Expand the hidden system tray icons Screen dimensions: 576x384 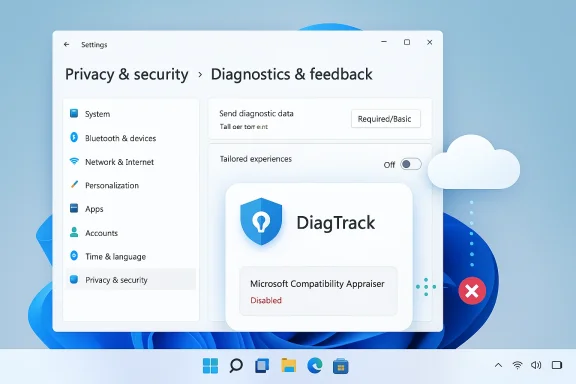click(x=498, y=365)
